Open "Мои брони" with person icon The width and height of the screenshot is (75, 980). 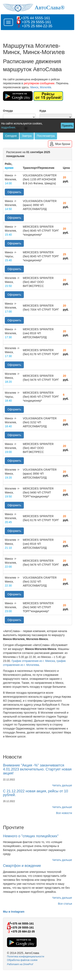pos(60,144)
